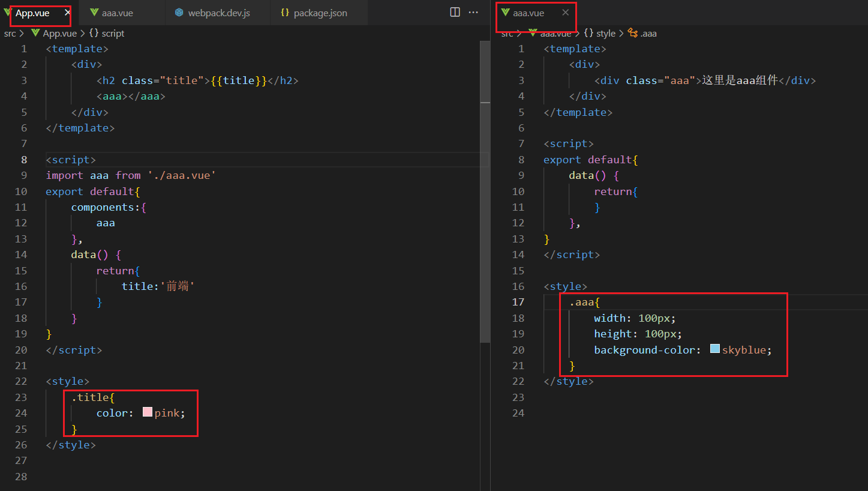Select the aaa.vue tab in right editor group
The image size is (868, 491).
pos(528,13)
